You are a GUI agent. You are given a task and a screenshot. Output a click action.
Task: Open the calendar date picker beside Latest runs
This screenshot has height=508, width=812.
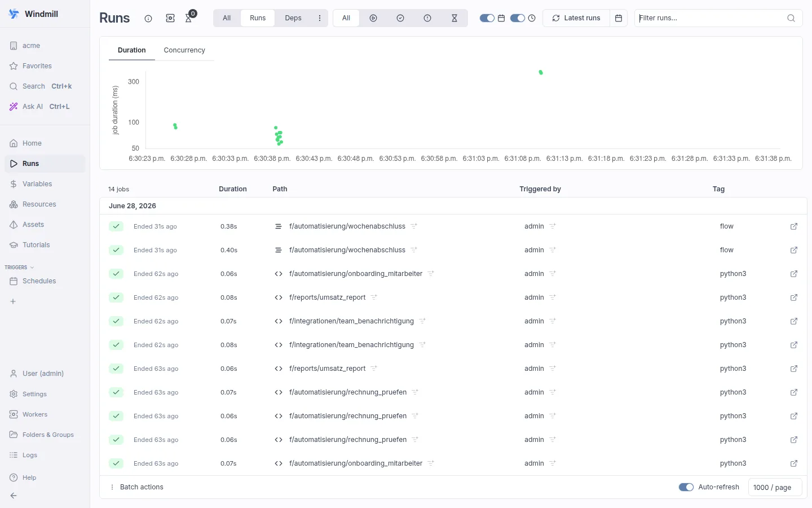(619, 18)
